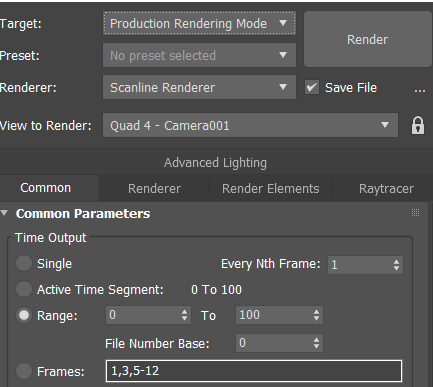Viewport: 433px width, 387px height.
Task: Open Save File browse ellipsis button
Action: (420, 88)
